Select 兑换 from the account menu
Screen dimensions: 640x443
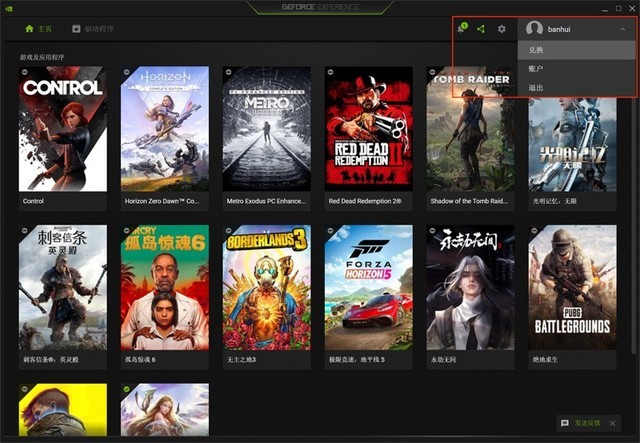[x=536, y=50]
